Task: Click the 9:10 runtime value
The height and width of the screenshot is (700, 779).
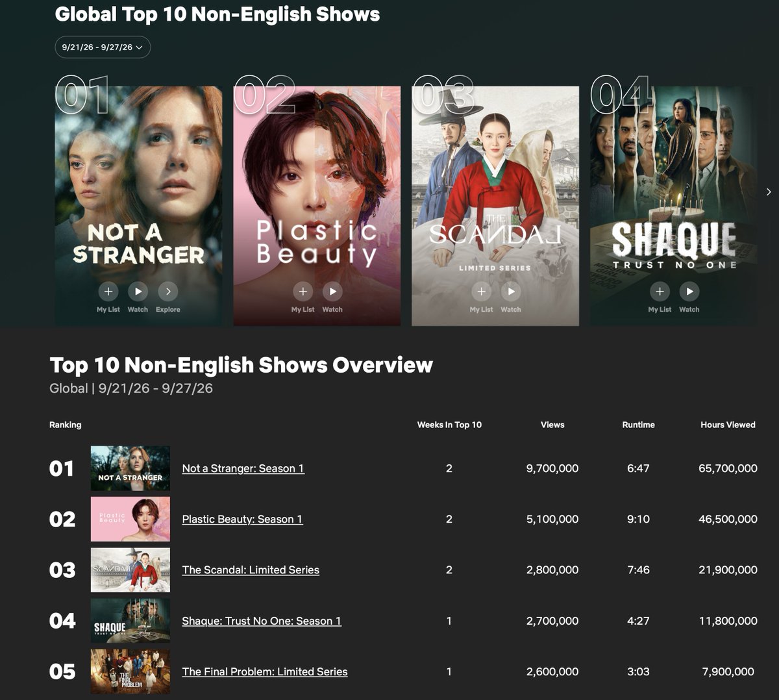Action: (x=639, y=519)
